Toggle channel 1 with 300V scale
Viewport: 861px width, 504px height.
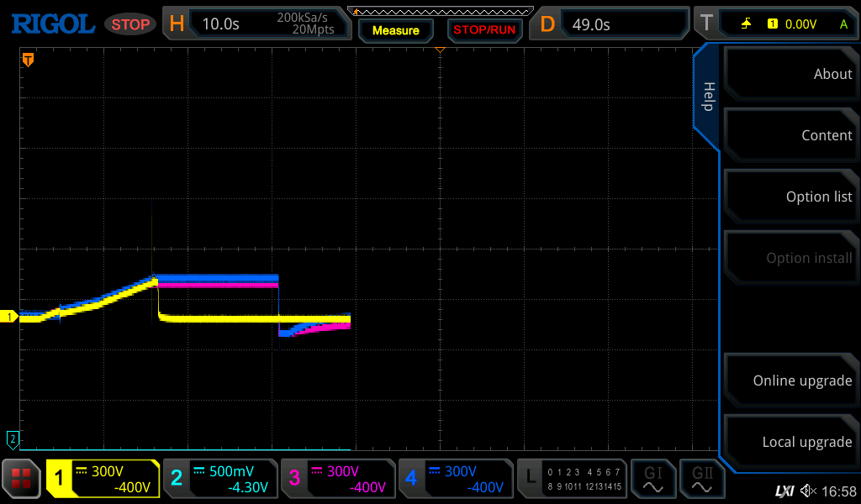[x=103, y=479]
